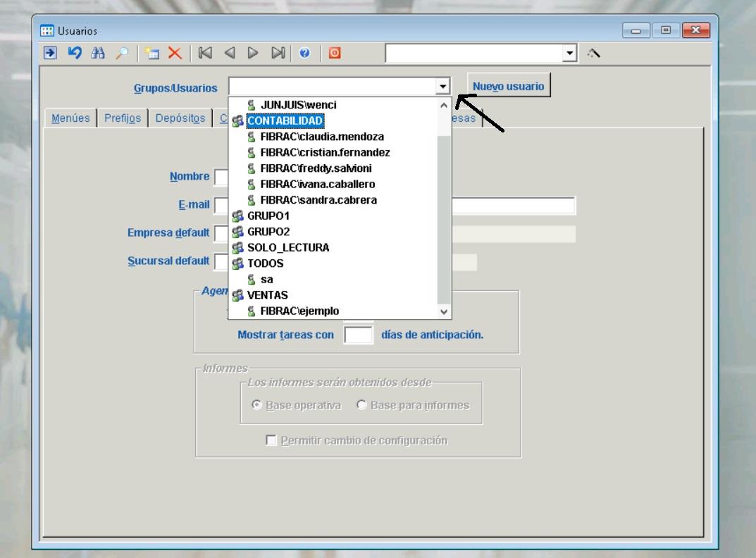Select the Base para informes option
Viewport: 756px width, 558px height.
tap(362, 405)
